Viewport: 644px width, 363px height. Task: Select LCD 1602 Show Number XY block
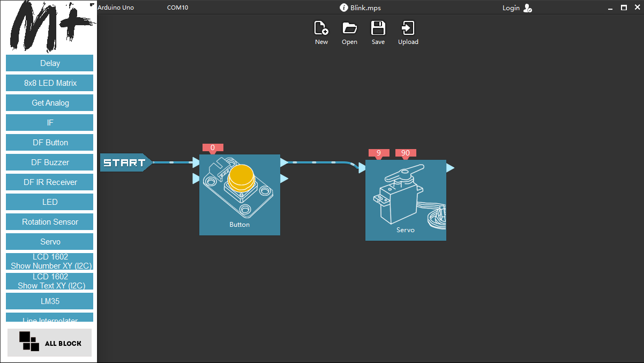click(x=50, y=262)
